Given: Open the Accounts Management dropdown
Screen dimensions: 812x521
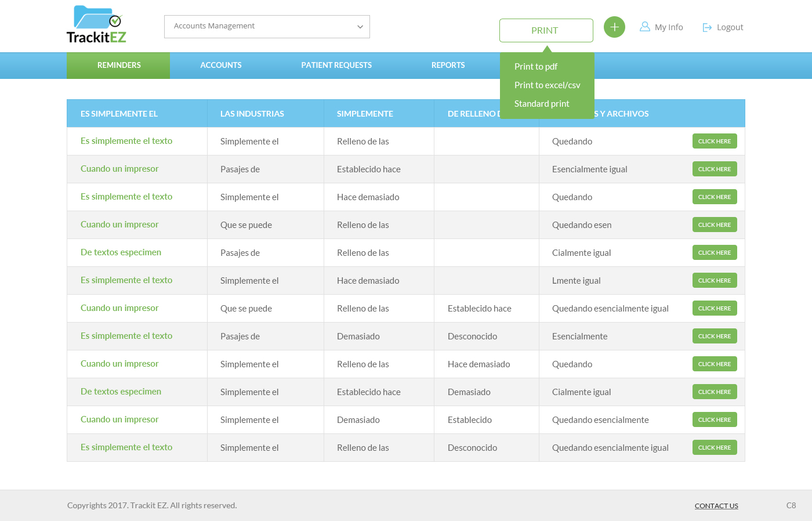Looking at the screenshot, I should click(x=267, y=27).
